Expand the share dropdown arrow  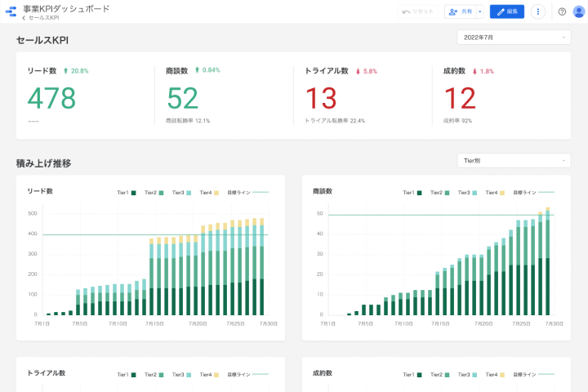pyautogui.click(x=480, y=11)
